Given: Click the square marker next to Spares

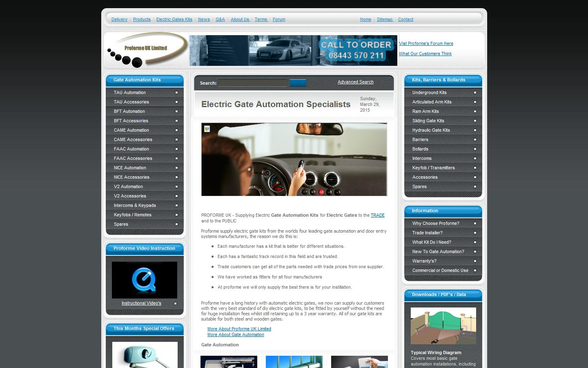Looking at the screenshot, I should pyautogui.click(x=176, y=224).
